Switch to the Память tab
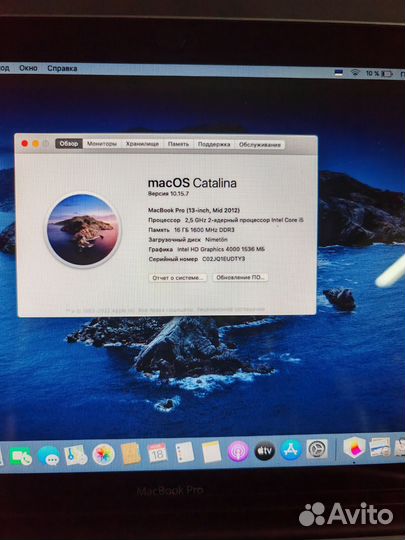 178,144
